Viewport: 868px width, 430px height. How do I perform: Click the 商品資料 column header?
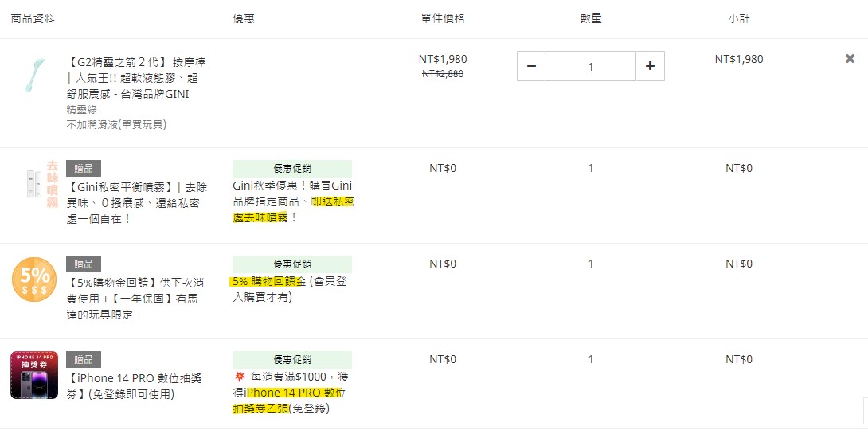[33, 18]
